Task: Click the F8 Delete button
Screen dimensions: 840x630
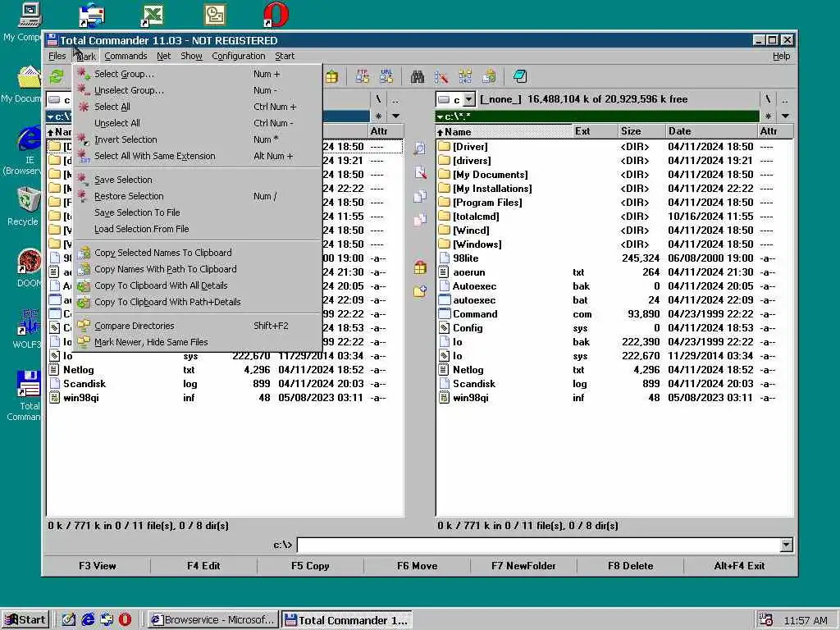Action: pyautogui.click(x=631, y=566)
